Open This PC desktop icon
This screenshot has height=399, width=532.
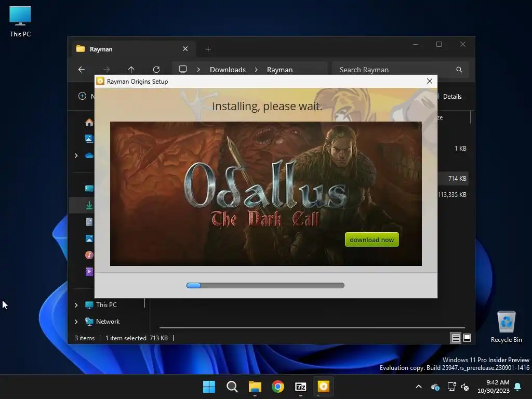20,21
